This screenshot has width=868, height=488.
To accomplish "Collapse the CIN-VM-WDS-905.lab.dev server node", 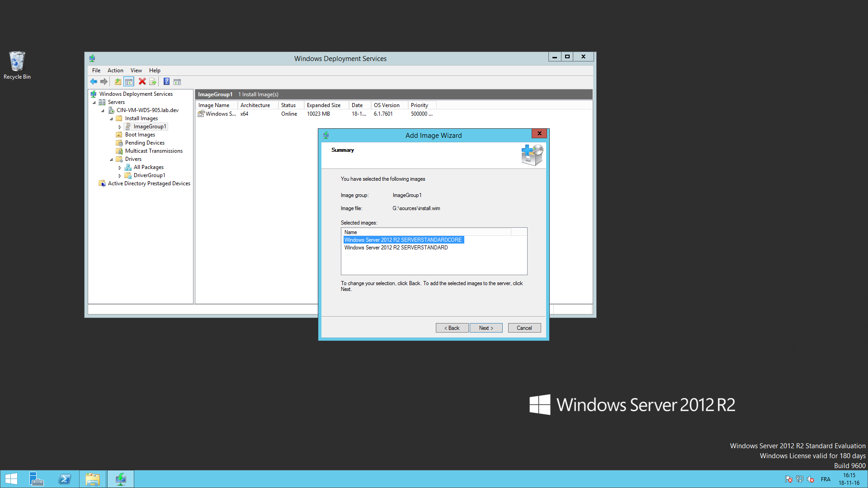I will pos(103,111).
